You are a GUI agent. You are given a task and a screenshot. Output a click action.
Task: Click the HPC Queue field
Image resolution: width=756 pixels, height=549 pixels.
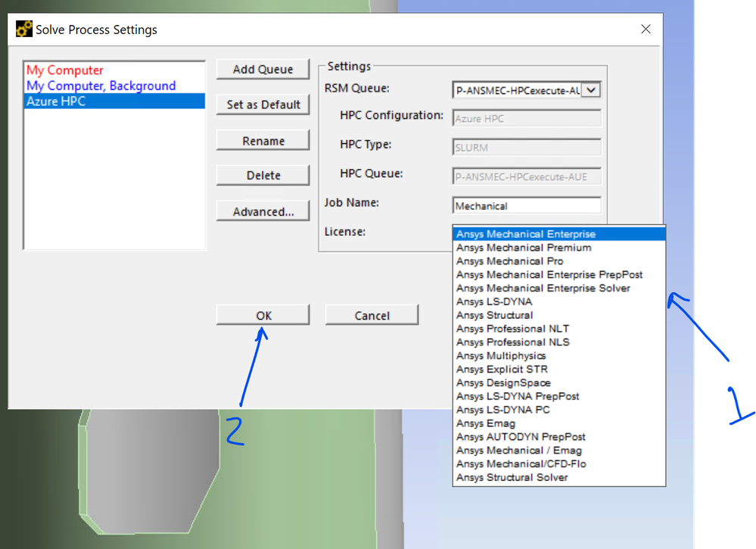tap(527, 176)
